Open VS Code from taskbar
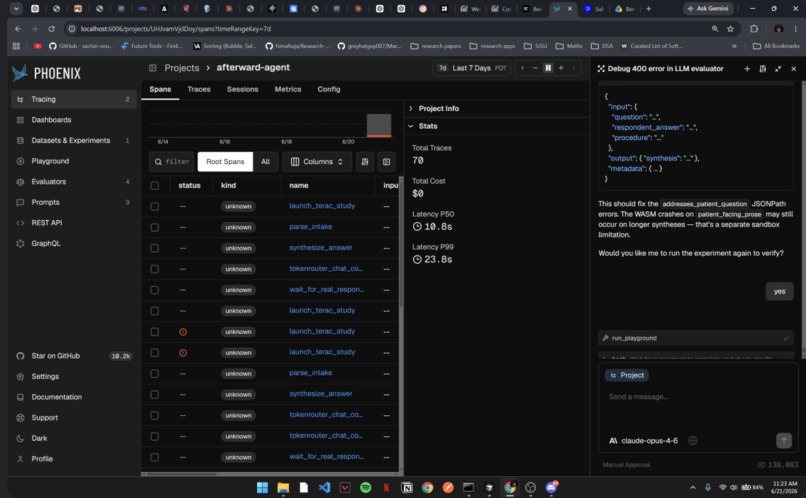Screen dimensions: 806x498 pos(324,487)
